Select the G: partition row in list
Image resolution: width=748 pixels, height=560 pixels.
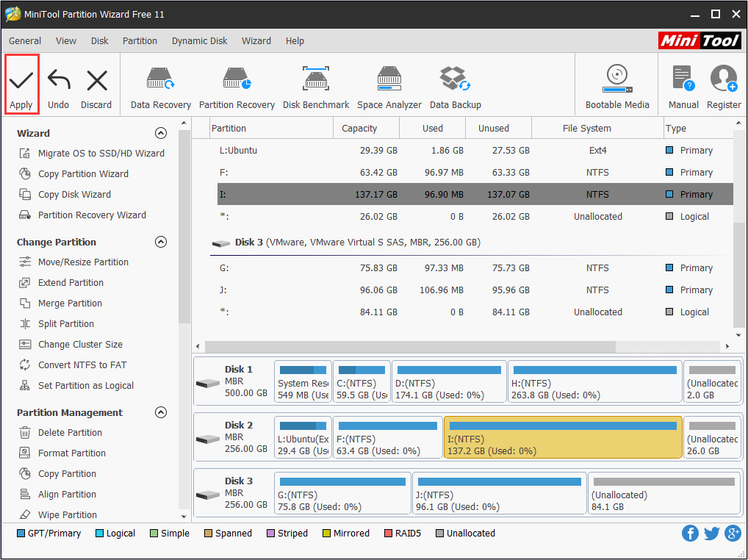(475, 268)
